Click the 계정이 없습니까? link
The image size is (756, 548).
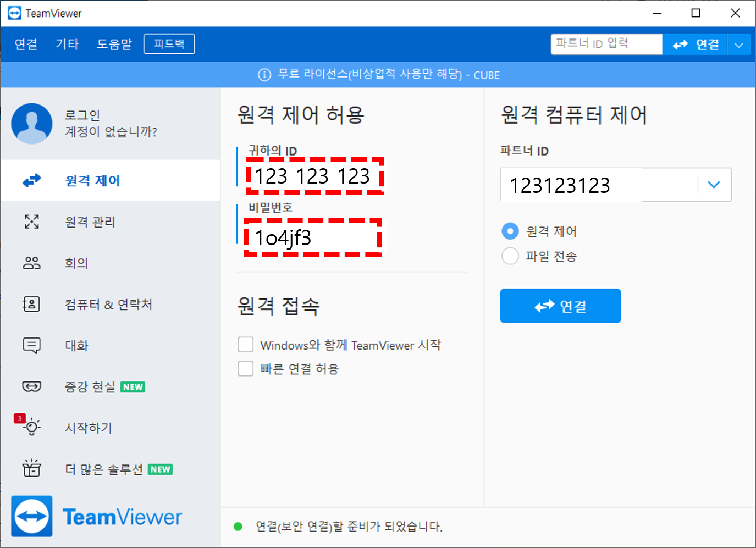(111, 132)
